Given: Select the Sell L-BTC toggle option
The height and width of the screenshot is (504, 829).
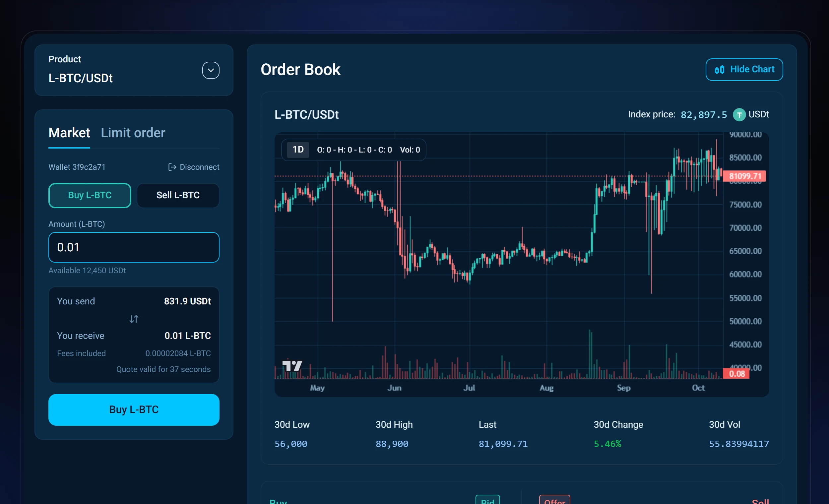Looking at the screenshot, I should (x=178, y=195).
